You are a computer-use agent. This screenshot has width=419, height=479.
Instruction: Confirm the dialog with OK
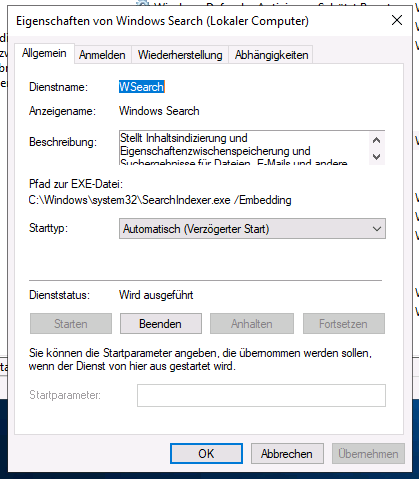(x=206, y=453)
